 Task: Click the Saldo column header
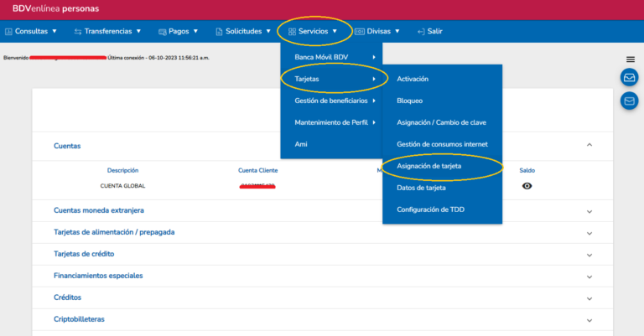click(x=527, y=170)
